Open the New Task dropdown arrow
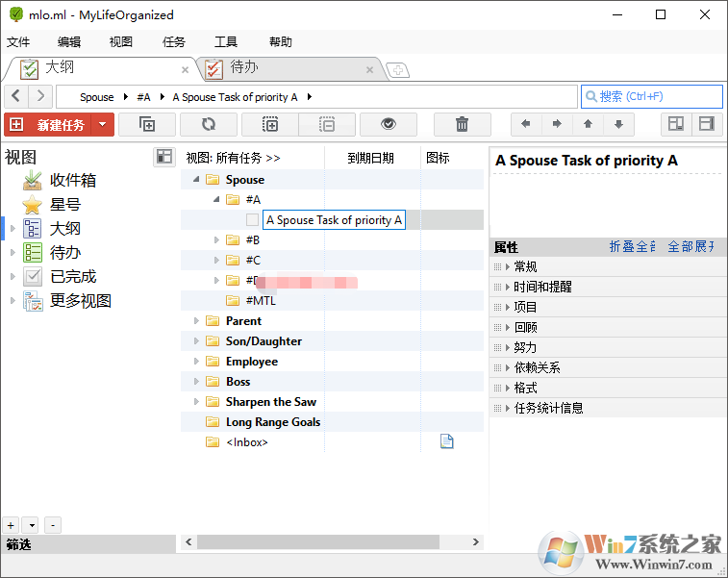This screenshot has height=578, width=728. (x=103, y=124)
